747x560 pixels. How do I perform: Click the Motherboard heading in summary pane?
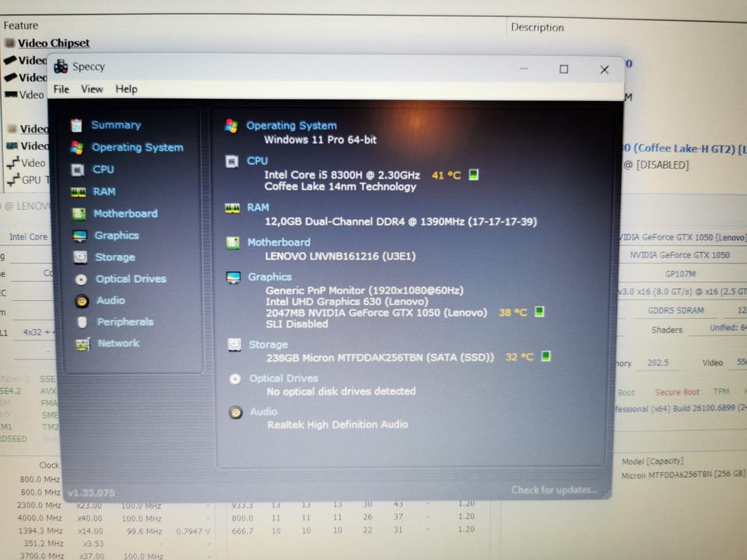(279, 243)
